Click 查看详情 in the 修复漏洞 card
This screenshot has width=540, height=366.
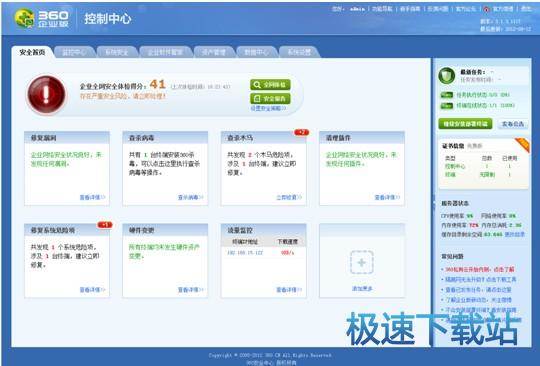92,198
